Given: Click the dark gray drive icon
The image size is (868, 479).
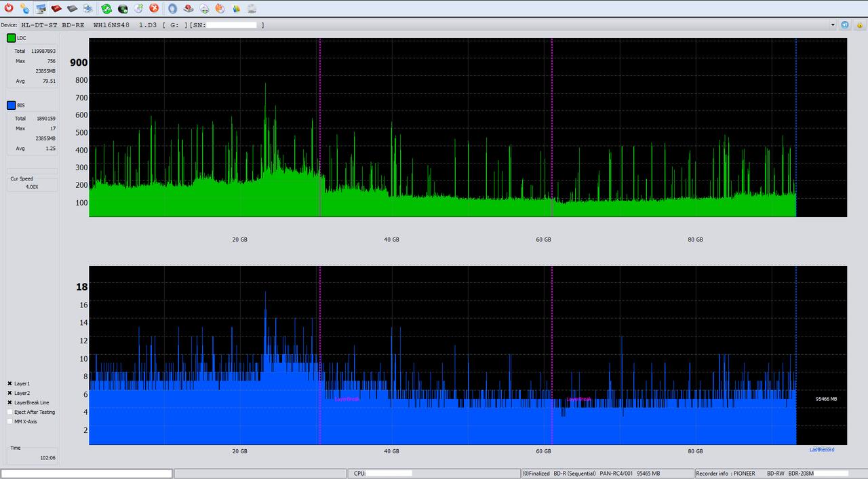Looking at the screenshot, I should (x=72, y=8).
